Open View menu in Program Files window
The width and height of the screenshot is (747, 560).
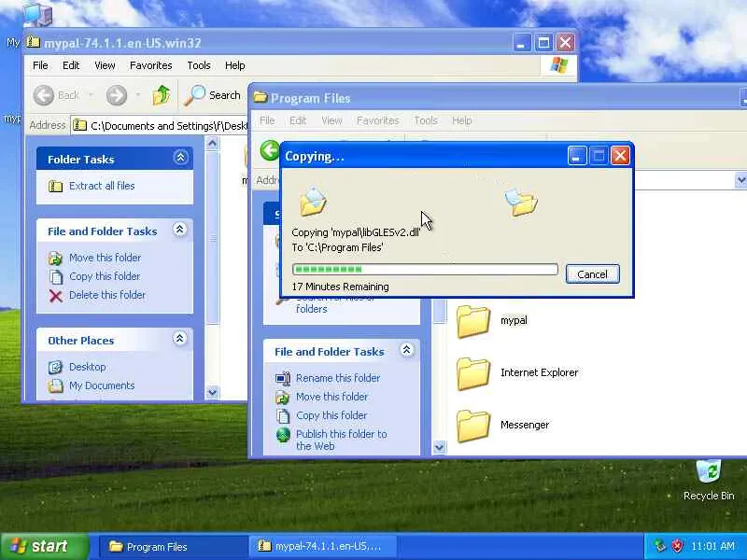pos(331,120)
